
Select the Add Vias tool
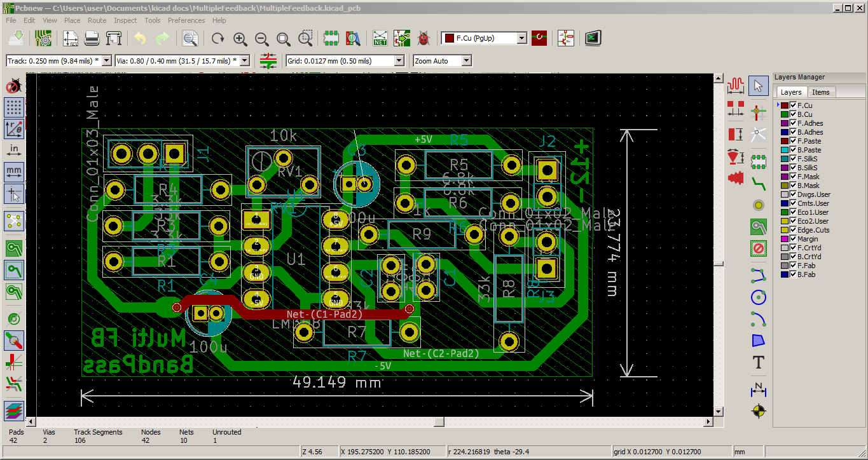[x=758, y=205]
